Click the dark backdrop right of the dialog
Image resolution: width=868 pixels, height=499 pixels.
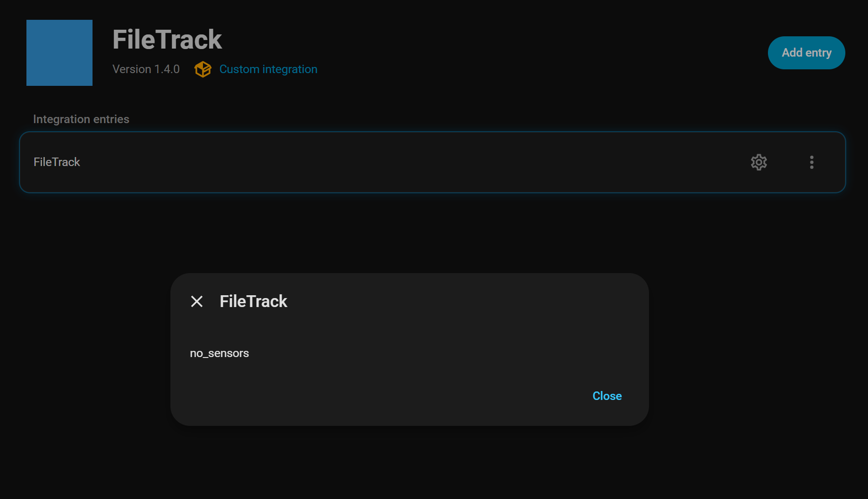[755, 349]
